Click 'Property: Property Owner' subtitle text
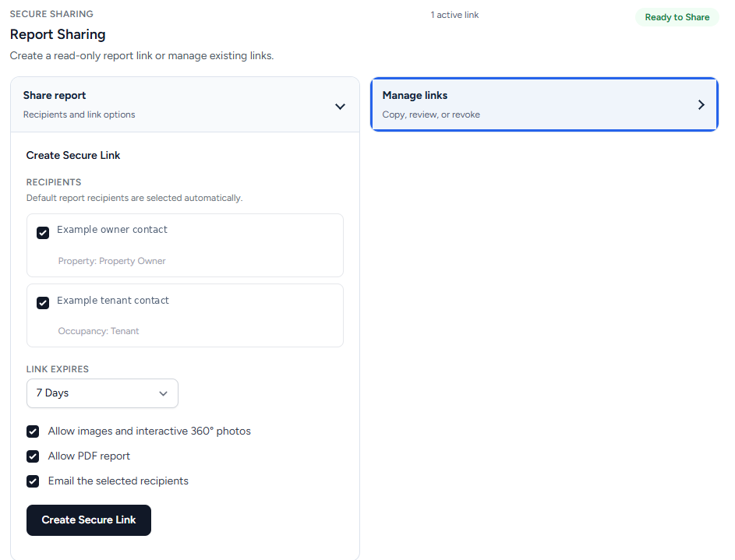 point(111,261)
